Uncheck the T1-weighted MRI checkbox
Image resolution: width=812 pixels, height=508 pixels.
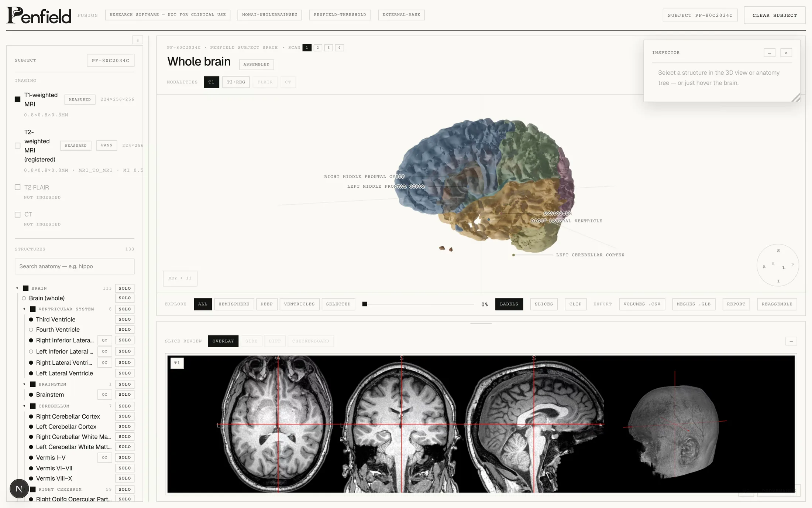tap(17, 99)
